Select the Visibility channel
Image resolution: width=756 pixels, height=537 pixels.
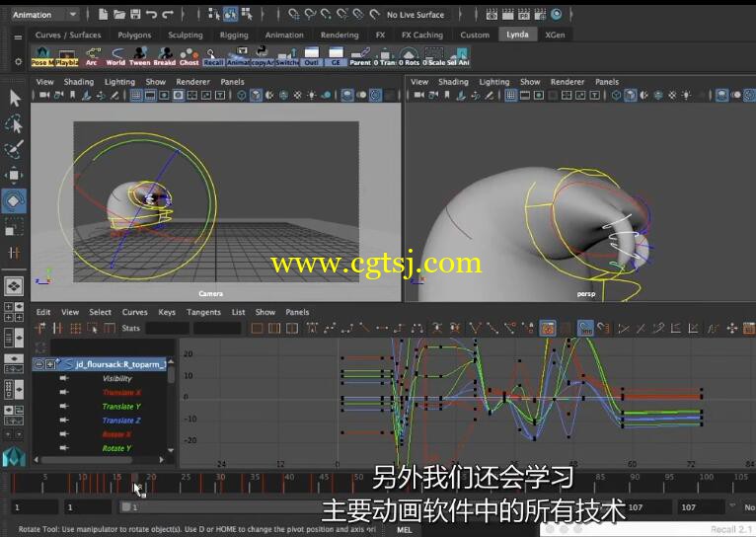tap(117, 378)
